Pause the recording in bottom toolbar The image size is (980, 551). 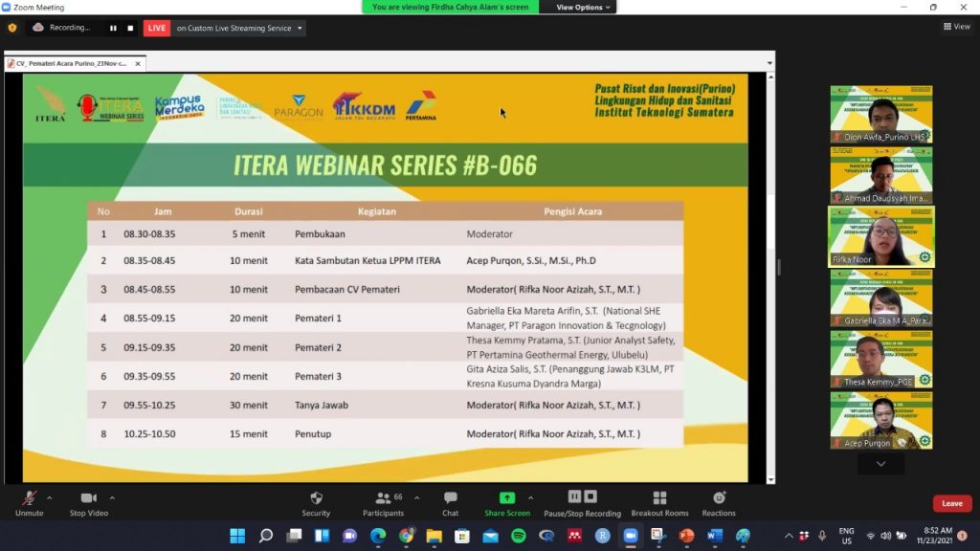coord(574,496)
